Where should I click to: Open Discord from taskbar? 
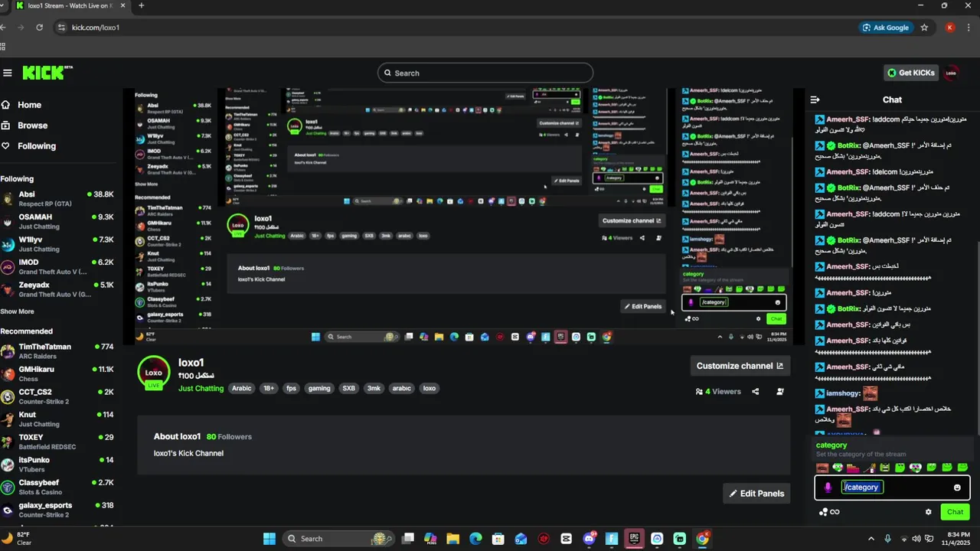590,539
